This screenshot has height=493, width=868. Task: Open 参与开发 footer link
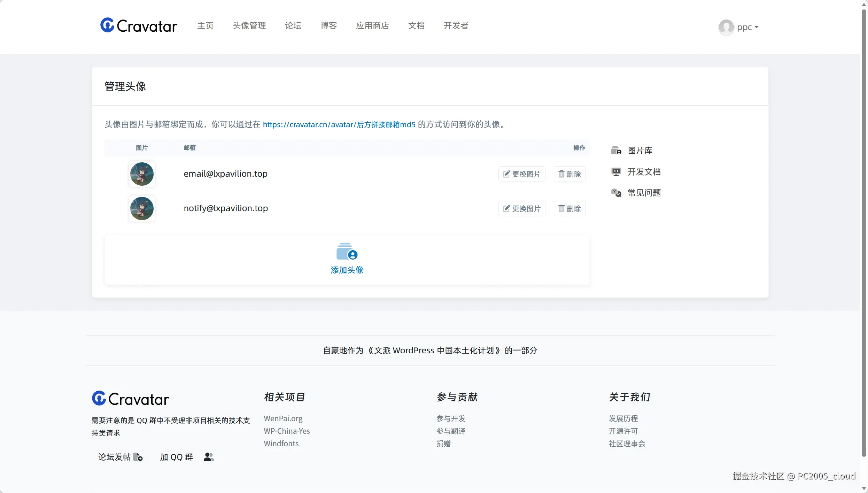451,418
